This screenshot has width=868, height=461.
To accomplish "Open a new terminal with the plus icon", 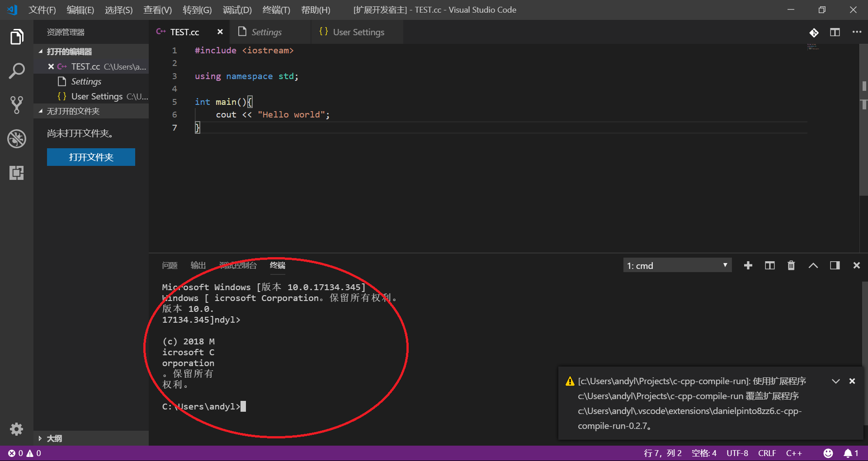I will point(748,265).
